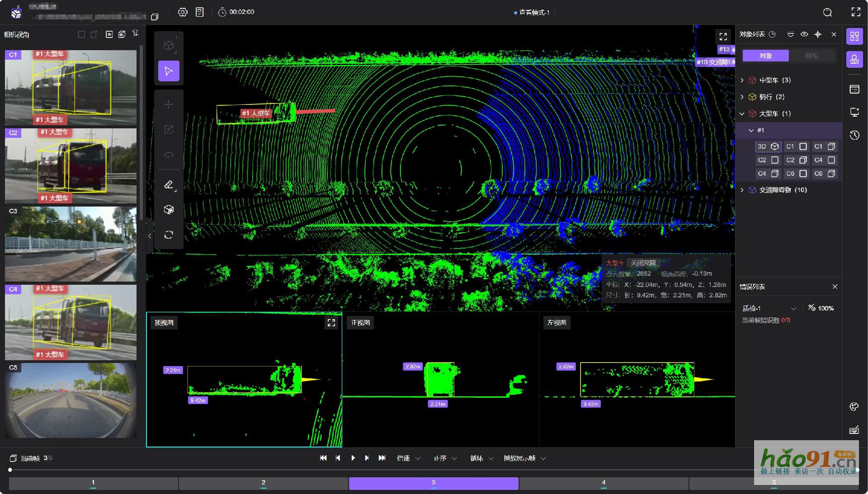Open the object list grid icon in the right sidebar

point(854,36)
